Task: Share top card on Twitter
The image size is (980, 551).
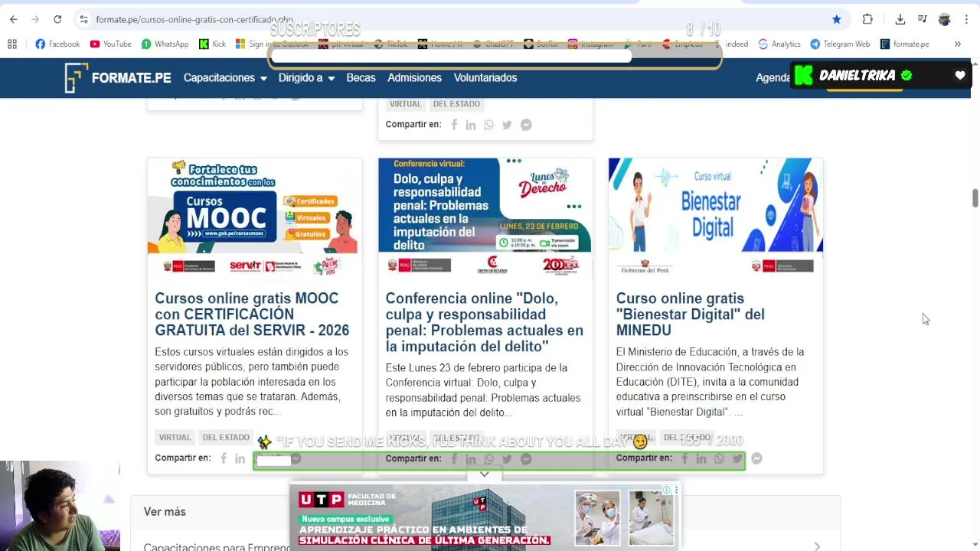Action: pos(507,125)
